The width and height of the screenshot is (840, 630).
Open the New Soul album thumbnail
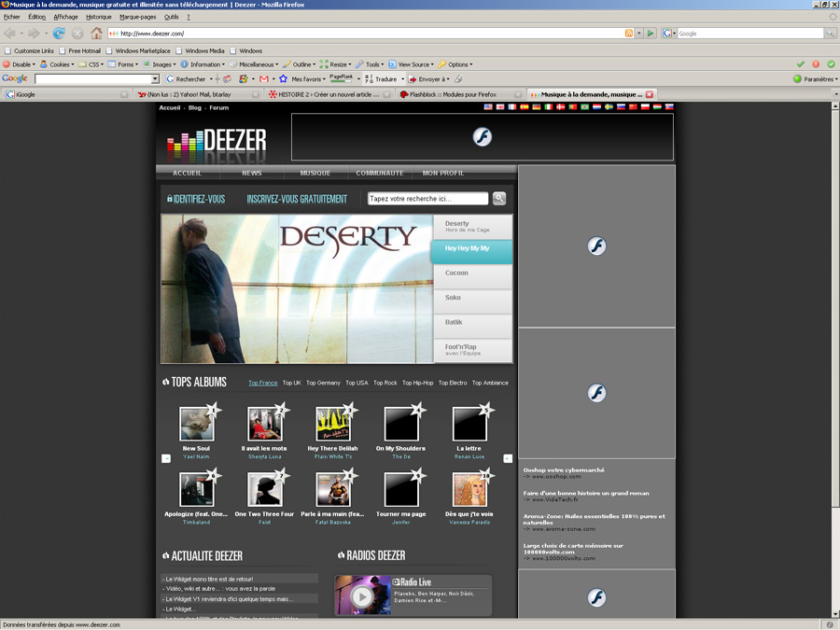click(x=197, y=425)
